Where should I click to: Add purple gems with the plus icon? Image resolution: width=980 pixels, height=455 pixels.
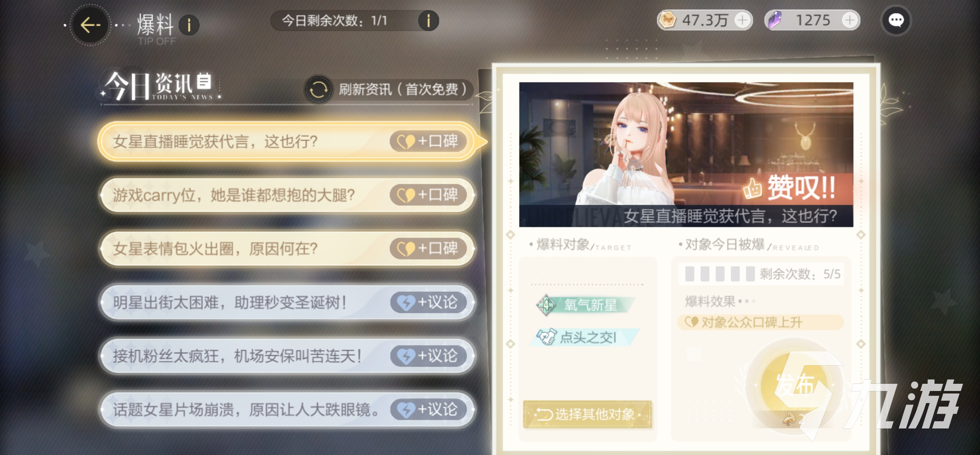point(850,20)
